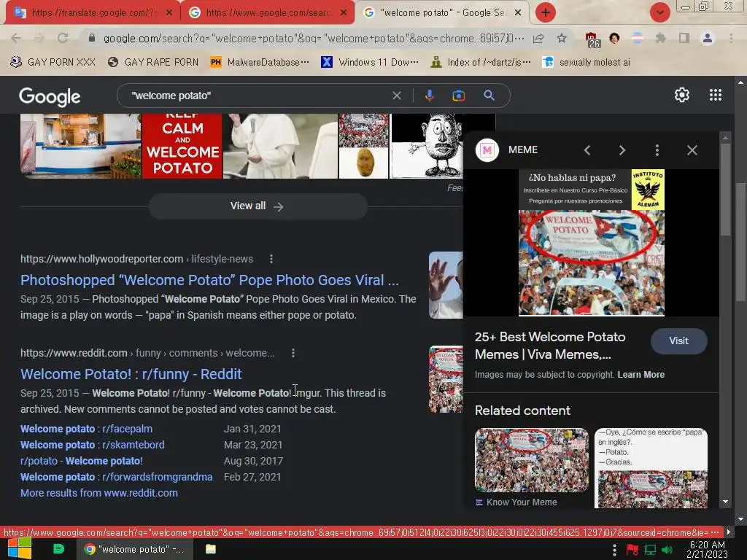Open the Extensions puzzle-piece menu
The height and width of the screenshot is (560, 747).
tap(660, 38)
